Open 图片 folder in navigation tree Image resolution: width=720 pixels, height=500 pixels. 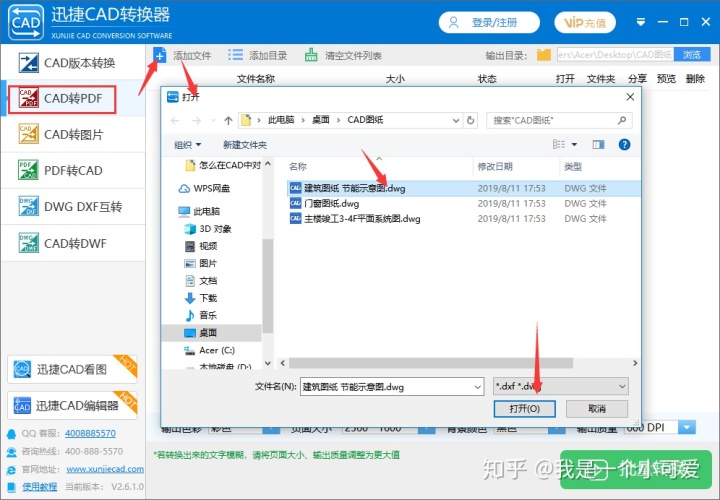pos(201,263)
